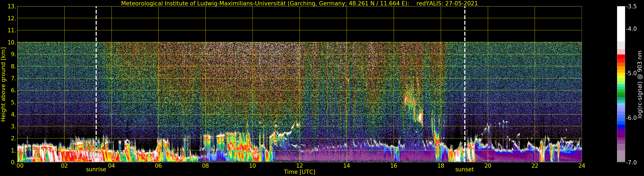This screenshot has width=644, height=176.
Task: Click the '04' time tick label
Action: (x=111, y=166)
